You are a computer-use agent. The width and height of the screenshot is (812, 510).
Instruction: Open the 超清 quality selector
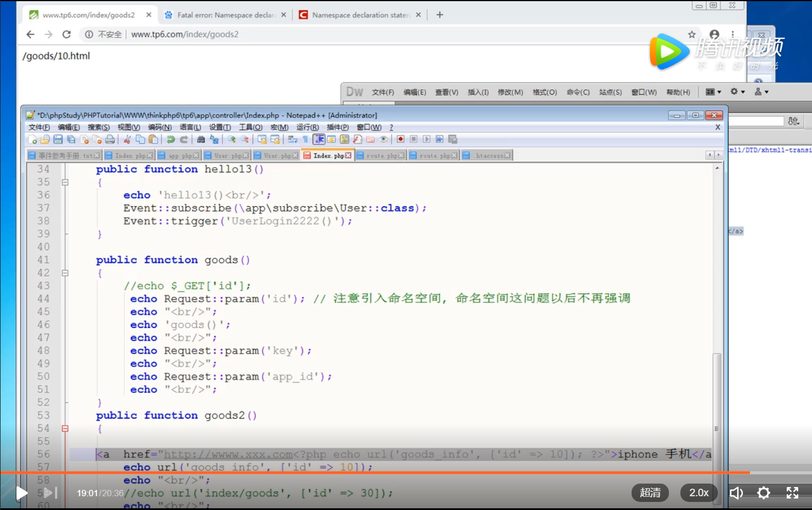[x=650, y=493]
